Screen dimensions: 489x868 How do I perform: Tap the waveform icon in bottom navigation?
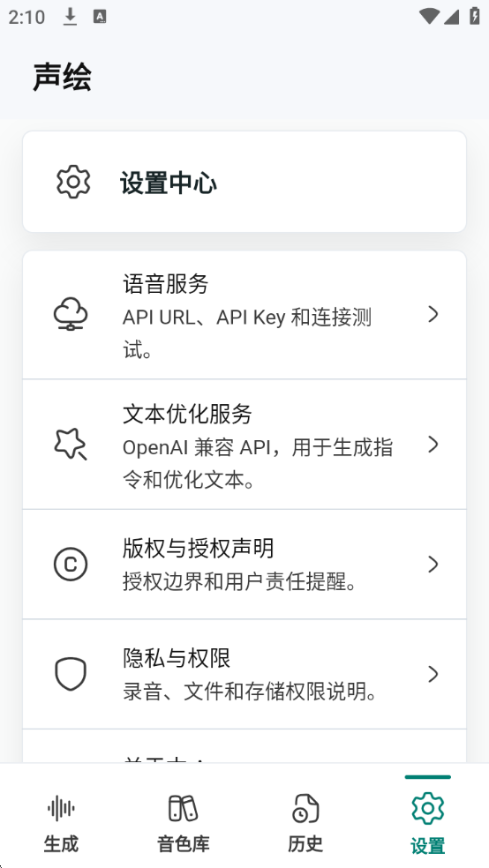(x=61, y=809)
